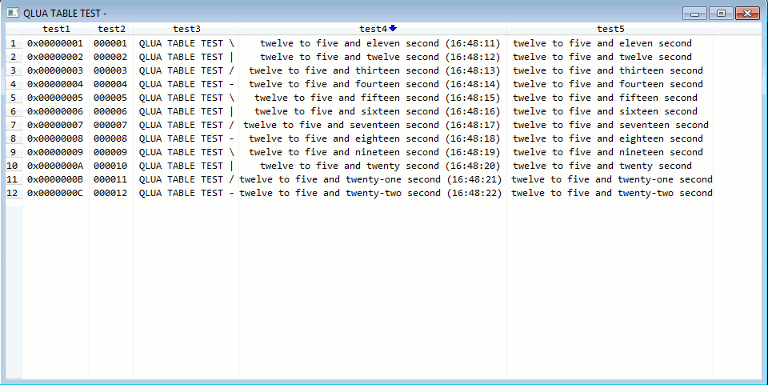Click test5 cell 'twelve to five and eleven second'
This screenshot has width=768, height=385.
[610, 43]
